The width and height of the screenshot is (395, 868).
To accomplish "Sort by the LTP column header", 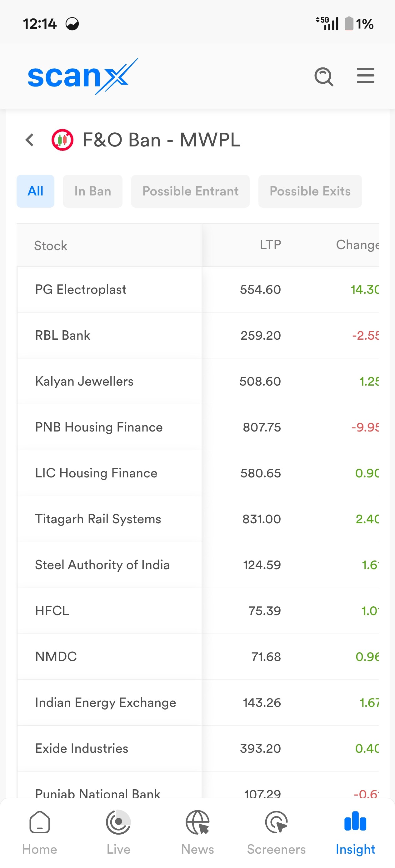I will tap(270, 244).
